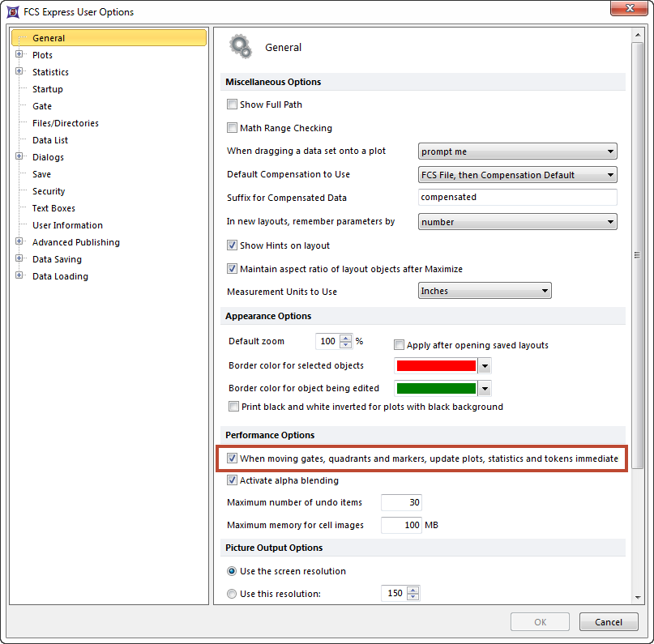654x644 pixels.
Task: Click the Suffix for Compensated Data field
Action: (518, 198)
